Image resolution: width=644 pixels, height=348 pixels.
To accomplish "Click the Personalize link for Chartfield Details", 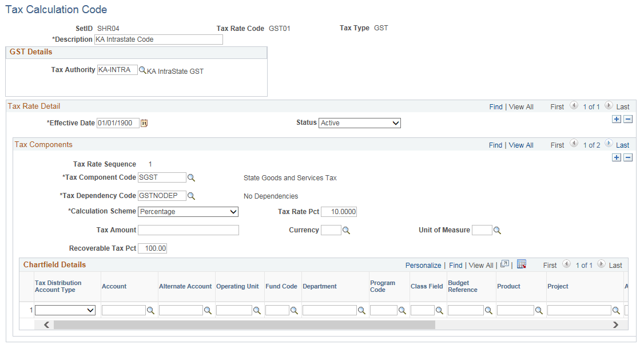I will [x=423, y=265].
